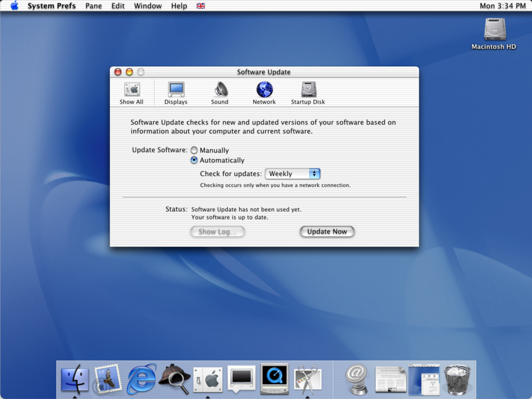Screen dimensions: 532x399
Task: Open Finder from the Dock
Action: coord(75,379)
